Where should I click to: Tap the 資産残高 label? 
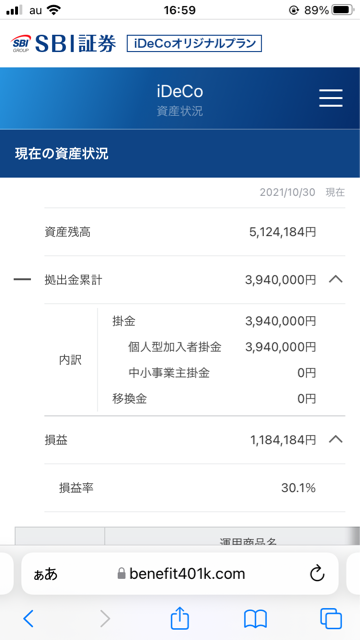67,232
